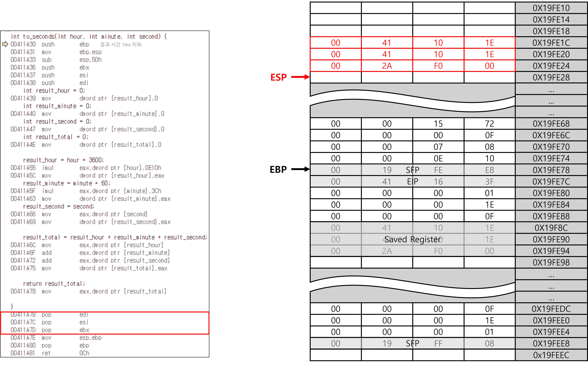
Task: Click the SFP label at 0X19FE78
Action: click(412, 170)
